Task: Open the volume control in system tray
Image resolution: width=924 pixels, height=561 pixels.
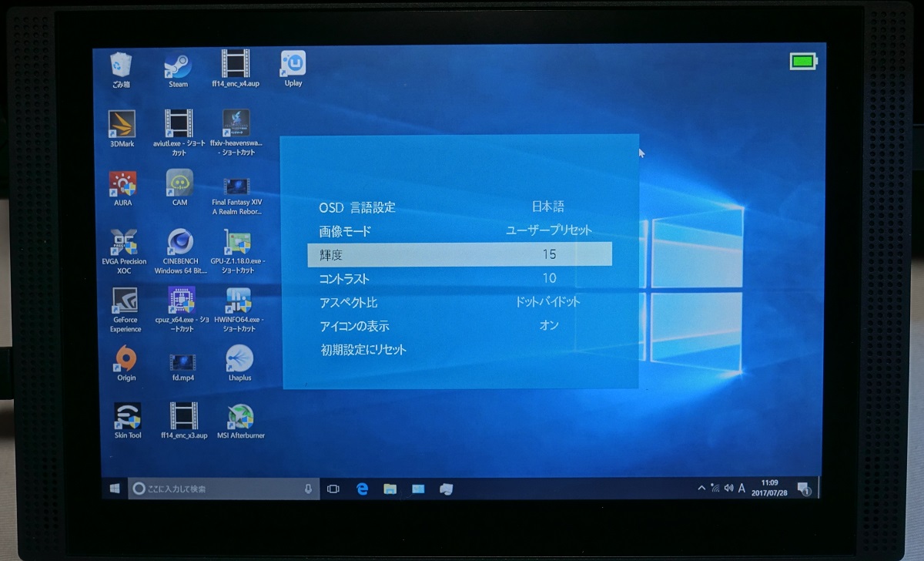Action: point(728,488)
